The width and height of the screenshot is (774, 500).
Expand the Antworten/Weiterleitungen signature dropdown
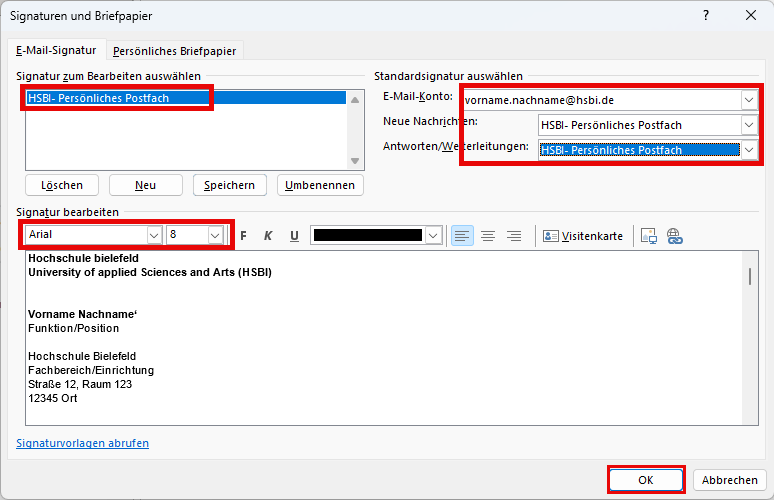[x=749, y=150]
